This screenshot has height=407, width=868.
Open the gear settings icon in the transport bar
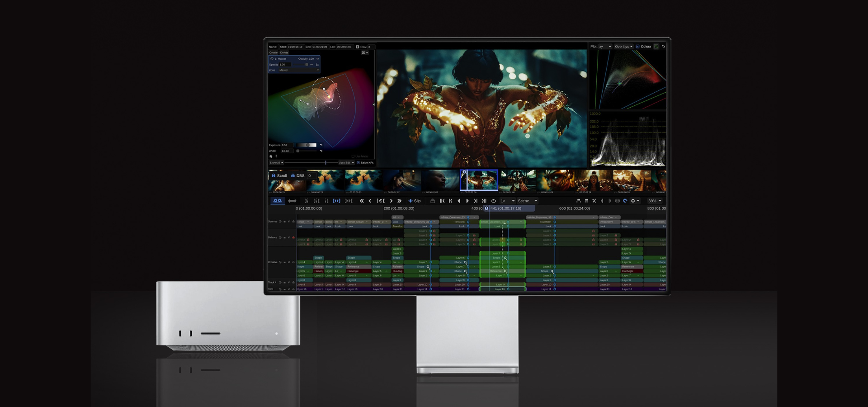pos(632,201)
